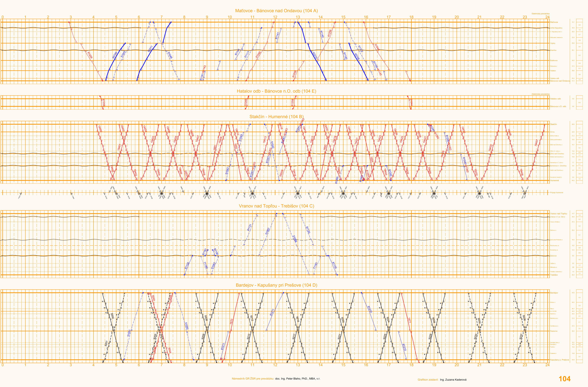This screenshot has width=588, height=387.
Task: Select the 'Trebišov' station label
Action: (554, 275)
